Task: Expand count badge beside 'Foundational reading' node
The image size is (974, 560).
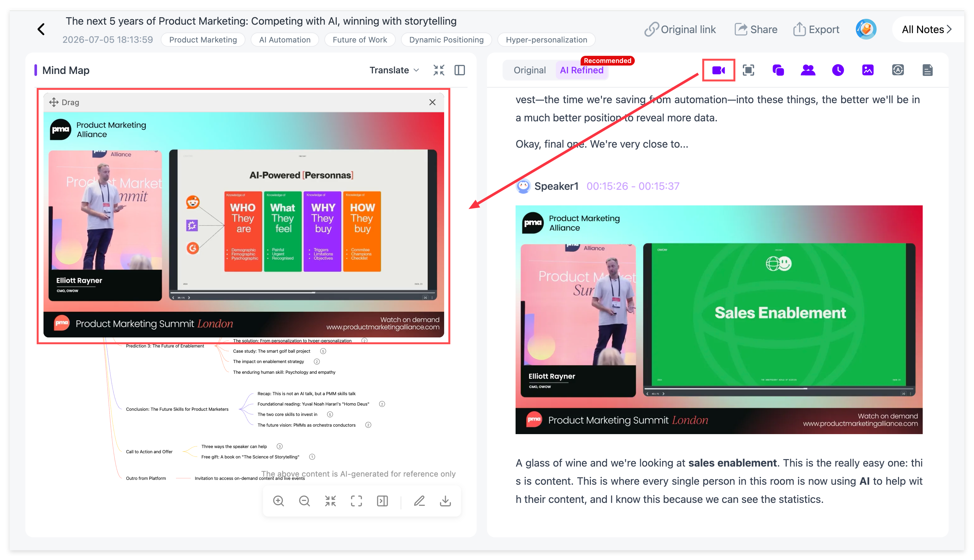Action: (382, 404)
